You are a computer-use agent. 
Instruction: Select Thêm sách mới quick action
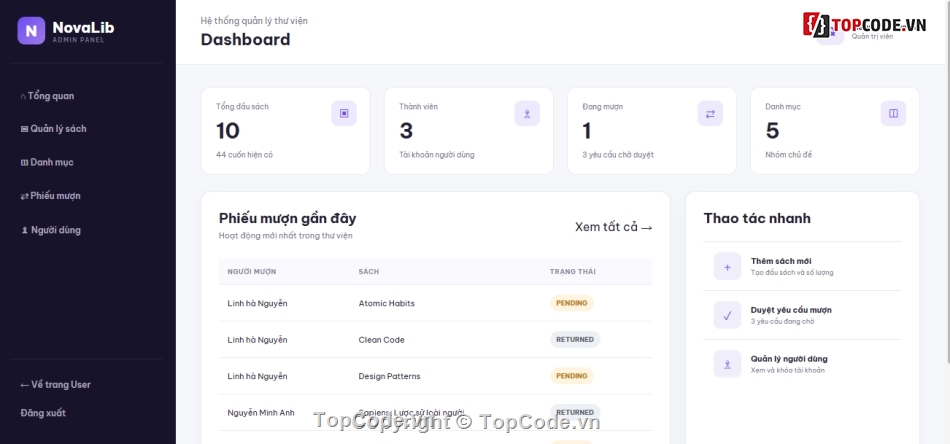click(803, 267)
